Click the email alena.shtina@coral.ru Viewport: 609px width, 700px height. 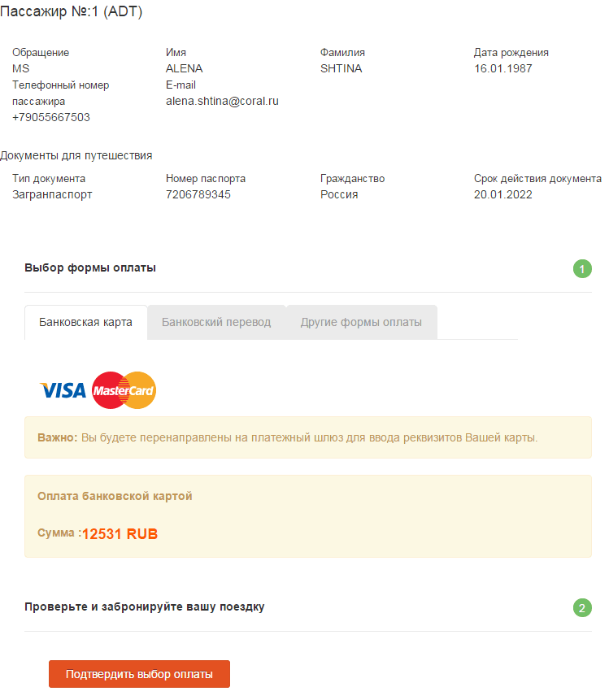tap(222, 102)
